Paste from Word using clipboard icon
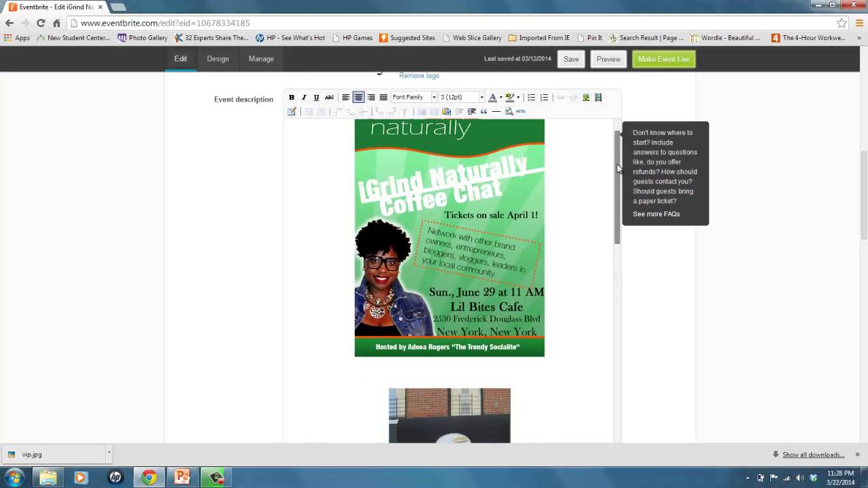The image size is (868, 488). tap(446, 111)
